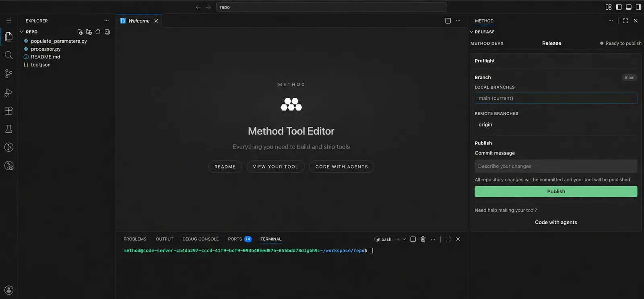
Task: Add a new terminal with plus
Action: (398, 239)
